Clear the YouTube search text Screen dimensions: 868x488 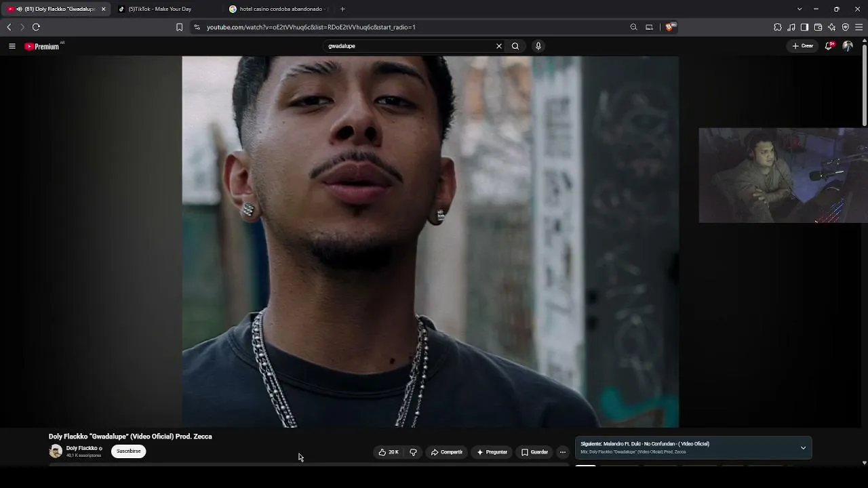tap(499, 46)
